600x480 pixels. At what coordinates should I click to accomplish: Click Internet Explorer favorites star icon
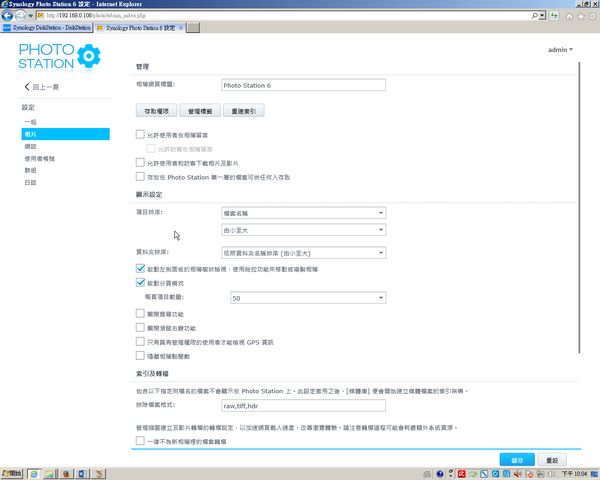click(579, 17)
